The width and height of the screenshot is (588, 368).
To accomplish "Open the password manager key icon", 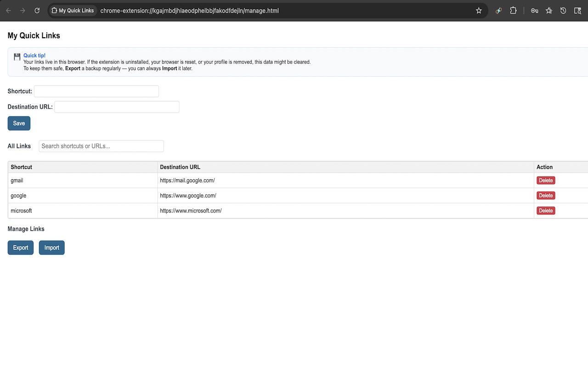I will point(534,11).
